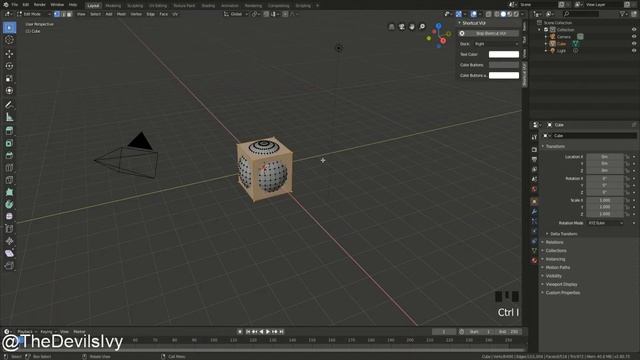Open the Keying popover in timeline
The height and width of the screenshot is (360, 640).
(x=48, y=332)
